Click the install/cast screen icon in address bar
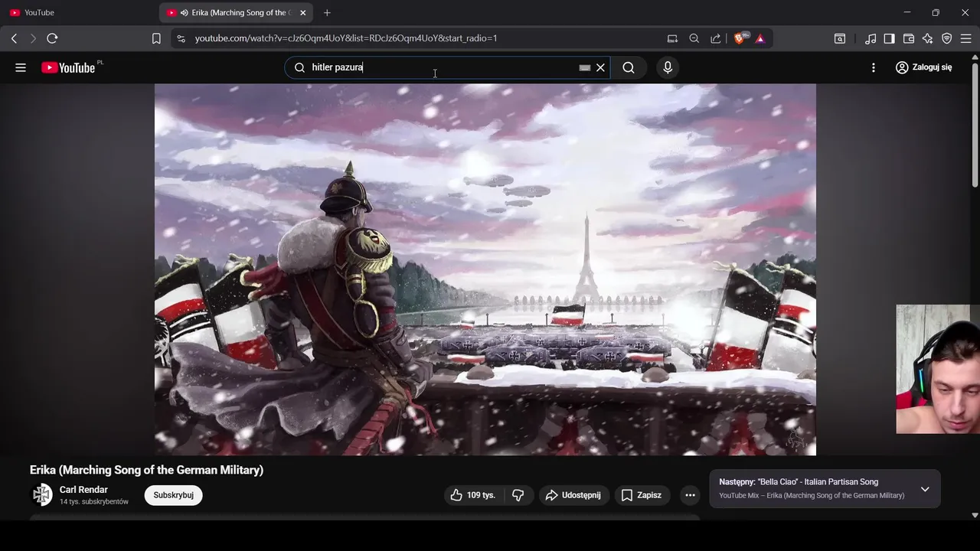This screenshot has width=980, height=551. coord(672,38)
